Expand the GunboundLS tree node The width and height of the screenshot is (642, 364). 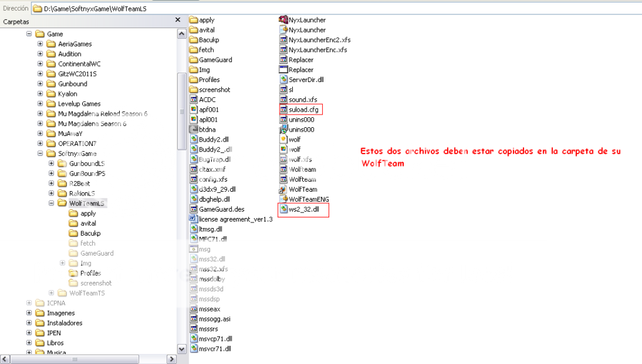51,164
